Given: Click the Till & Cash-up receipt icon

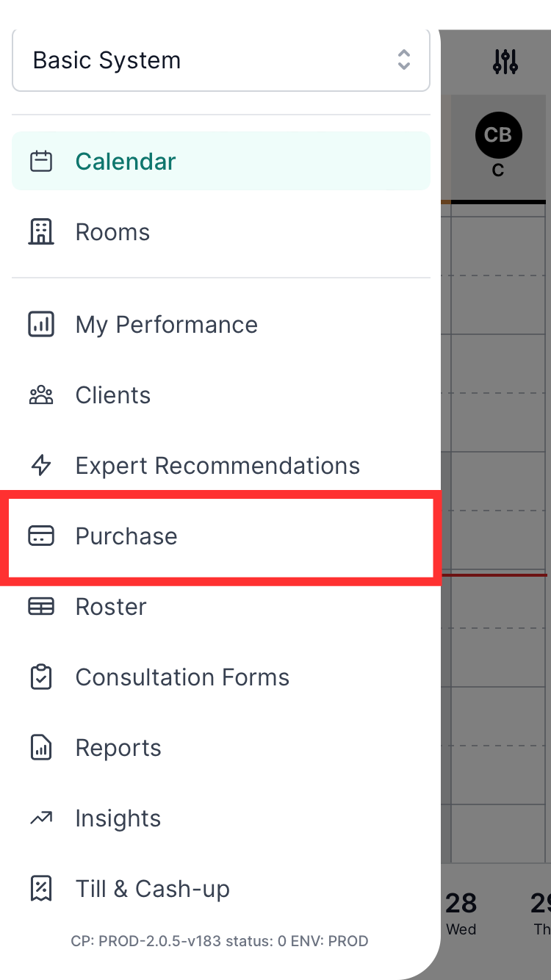Looking at the screenshot, I should [41, 889].
